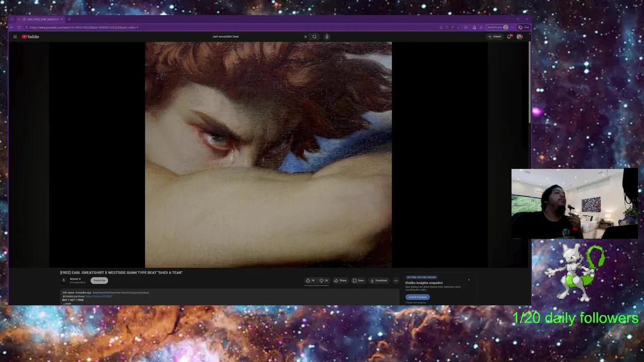The height and width of the screenshot is (362, 644).
Task: Dislike the video with thumbs down
Action: pos(324,281)
